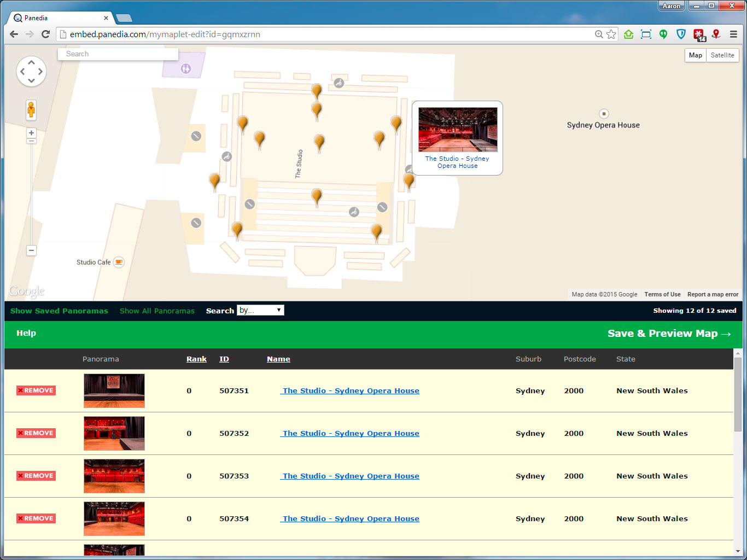
Task: Click the red map pin extension icon
Action: (716, 34)
